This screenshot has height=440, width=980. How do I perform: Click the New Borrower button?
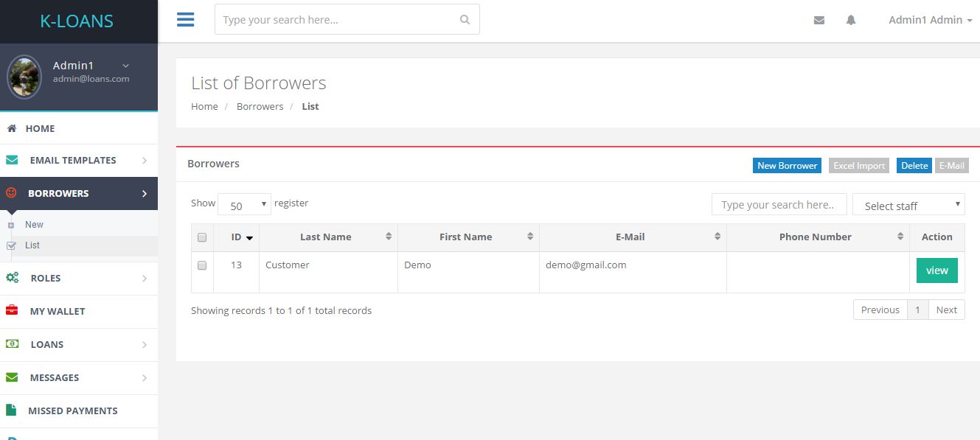point(787,165)
